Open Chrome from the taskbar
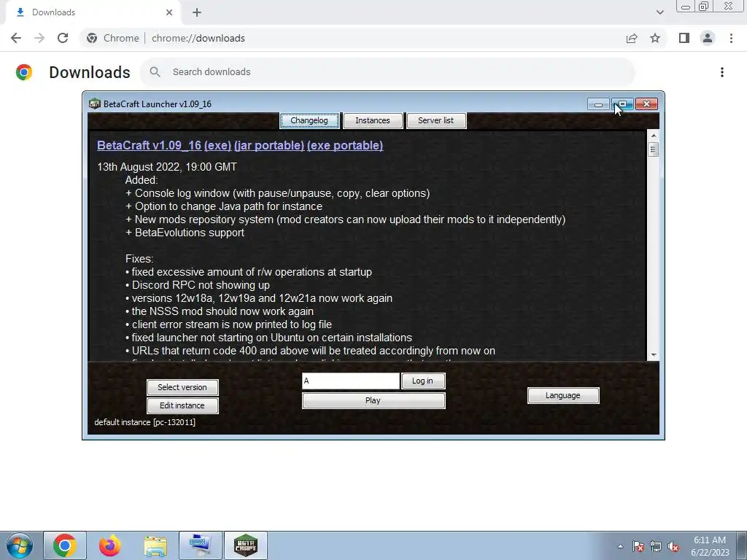 65,545
